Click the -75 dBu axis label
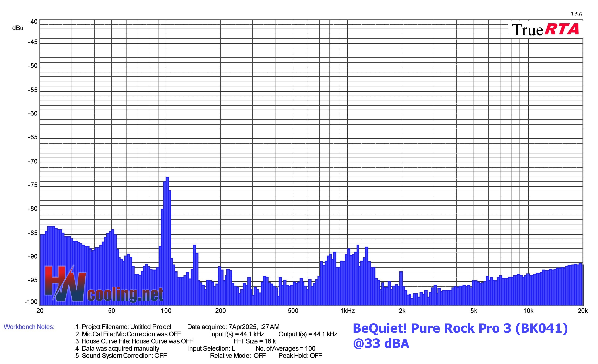 point(33,185)
